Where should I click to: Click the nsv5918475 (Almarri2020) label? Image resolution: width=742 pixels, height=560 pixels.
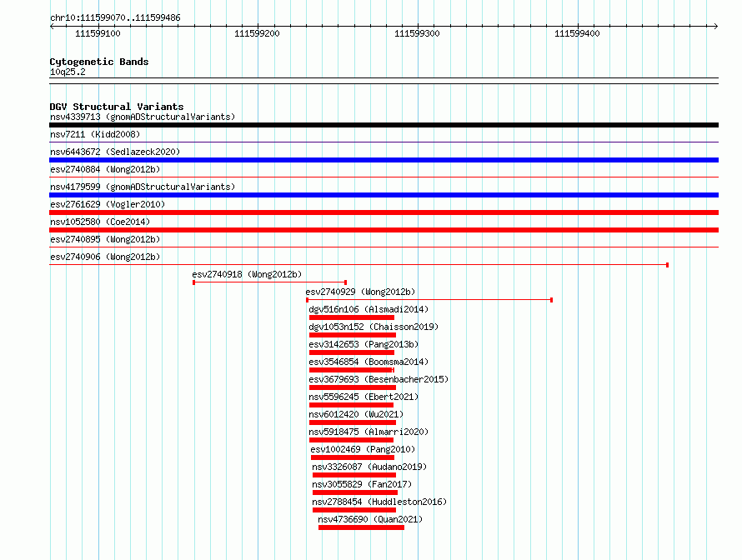(368, 432)
